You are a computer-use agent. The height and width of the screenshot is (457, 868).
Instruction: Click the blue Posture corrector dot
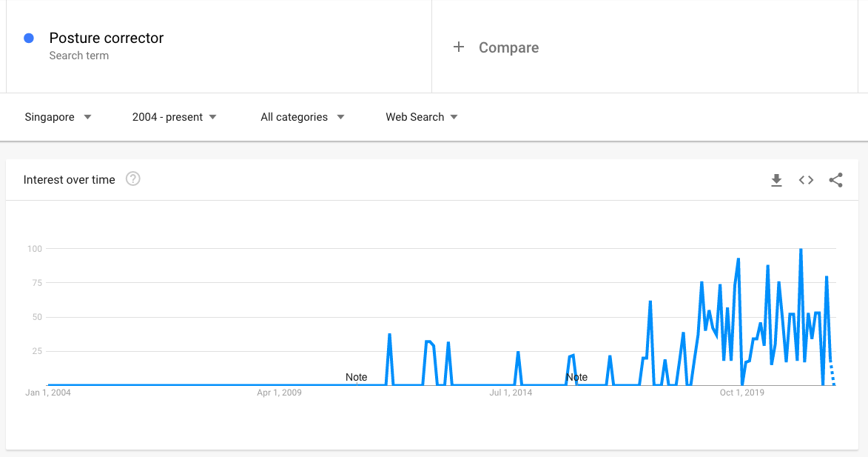pyautogui.click(x=29, y=38)
